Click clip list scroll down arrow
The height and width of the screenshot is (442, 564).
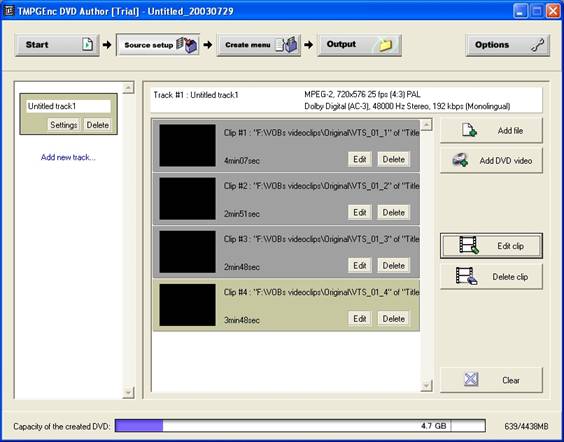426,386
